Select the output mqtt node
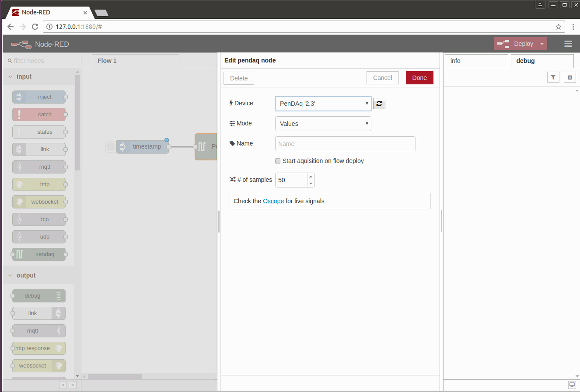The height and width of the screenshot is (392, 580). [39, 331]
